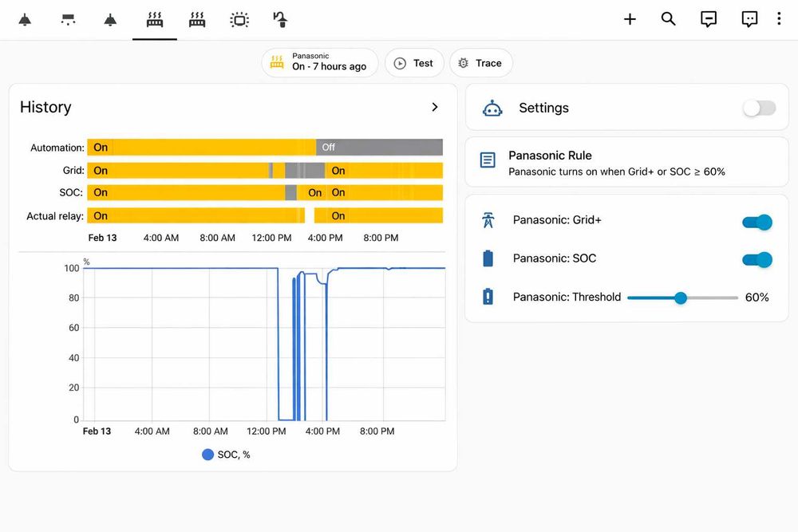Click the Actual relay: row label
The image size is (798, 532).
click(x=55, y=216)
